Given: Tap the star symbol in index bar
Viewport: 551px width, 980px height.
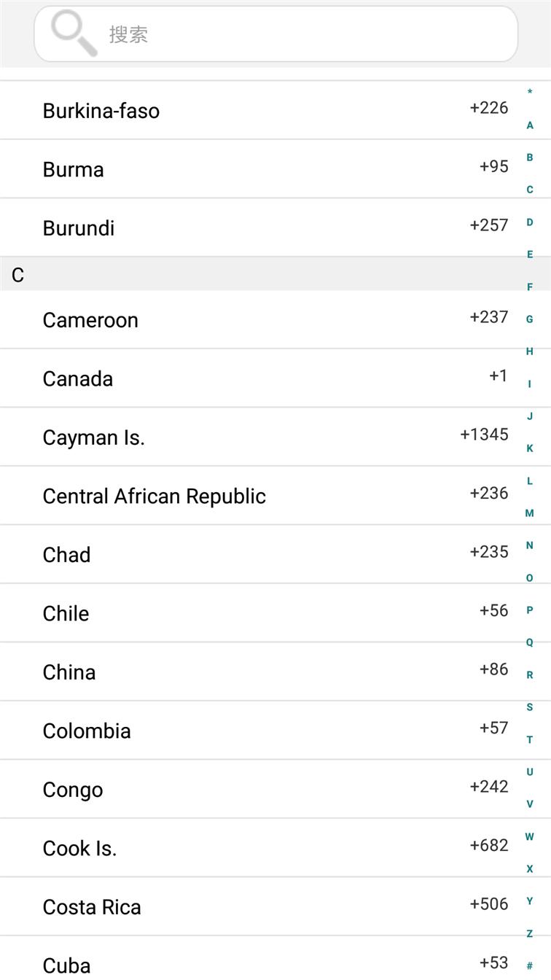Looking at the screenshot, I should click(530, 92).
